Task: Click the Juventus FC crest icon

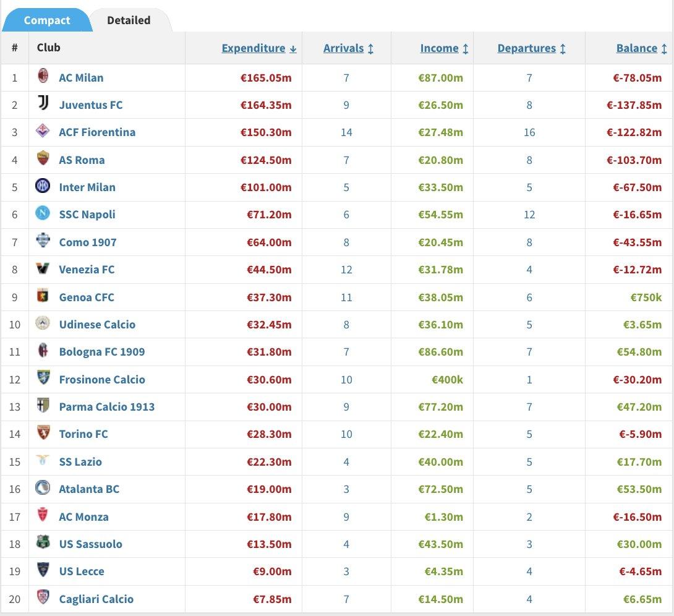Action: pos(43,103)
